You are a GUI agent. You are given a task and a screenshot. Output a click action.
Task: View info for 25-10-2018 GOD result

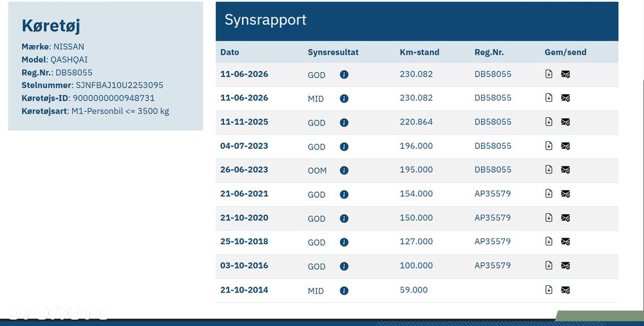pos(344,242)
